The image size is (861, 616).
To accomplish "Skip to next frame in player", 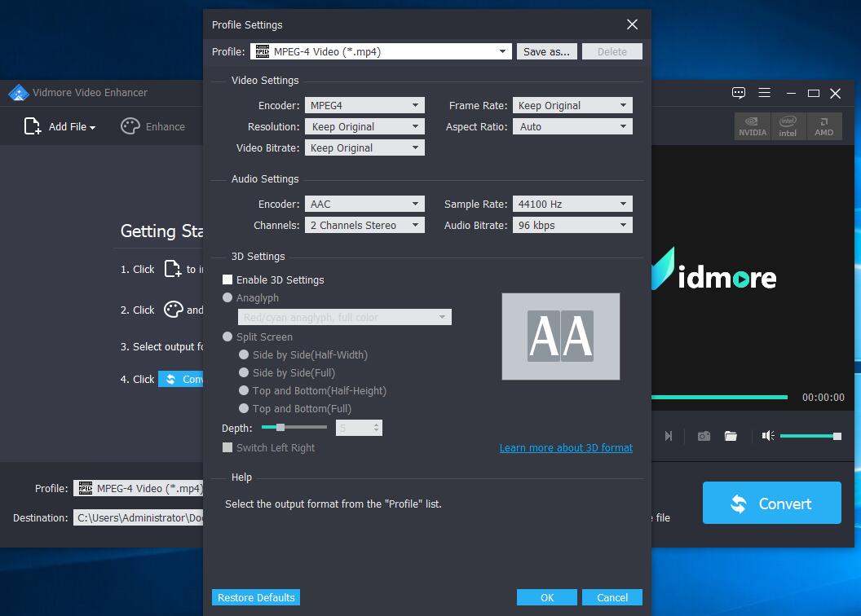I will click(x=669, y=436).
